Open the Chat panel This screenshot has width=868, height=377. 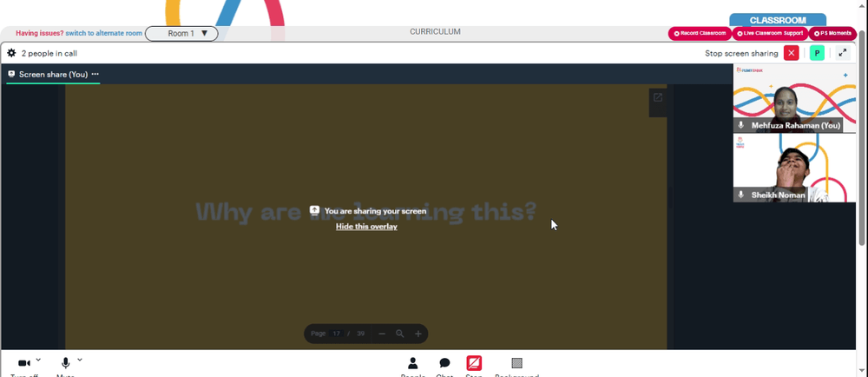click(x=444, y=364)
